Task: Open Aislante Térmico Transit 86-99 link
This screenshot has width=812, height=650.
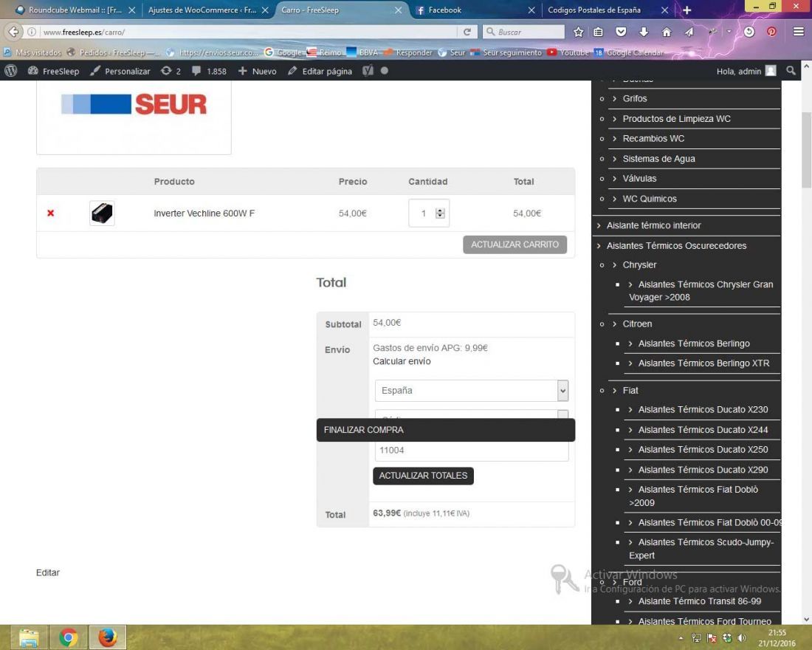Action: coord(699,601)
